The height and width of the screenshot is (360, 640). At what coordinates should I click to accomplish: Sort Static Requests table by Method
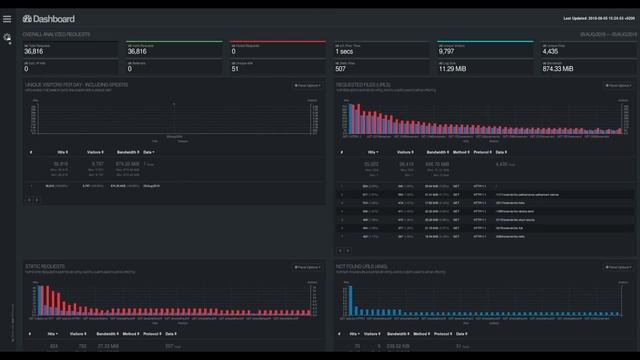pos(131,334)
